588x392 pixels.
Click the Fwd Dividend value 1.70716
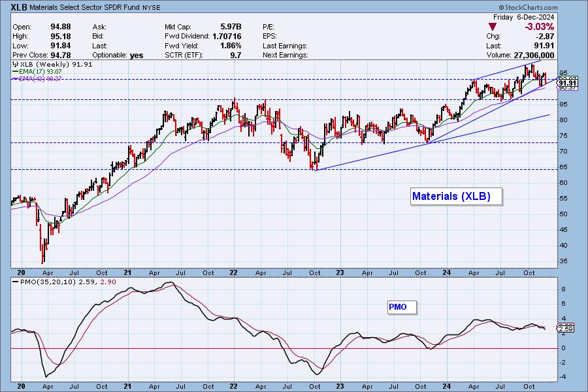[x=227, y=37]
